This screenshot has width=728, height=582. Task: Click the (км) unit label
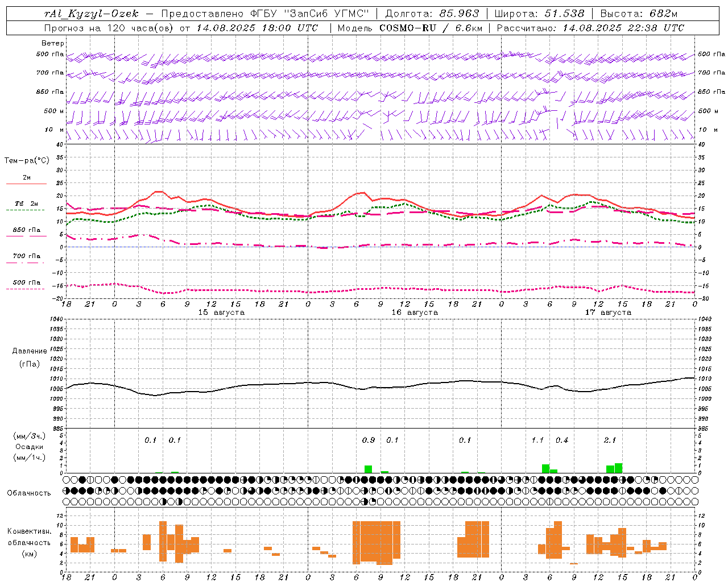[29, 554]
